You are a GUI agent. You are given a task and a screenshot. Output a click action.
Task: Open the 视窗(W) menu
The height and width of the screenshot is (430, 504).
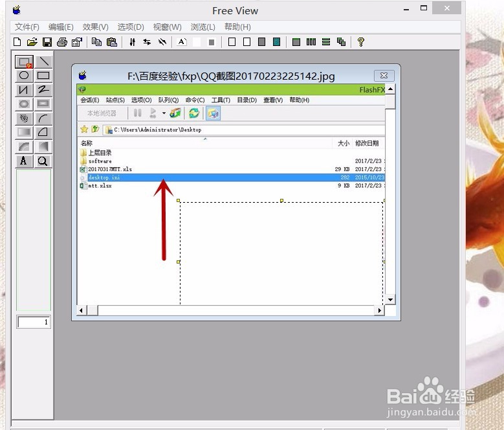(167, 27)
